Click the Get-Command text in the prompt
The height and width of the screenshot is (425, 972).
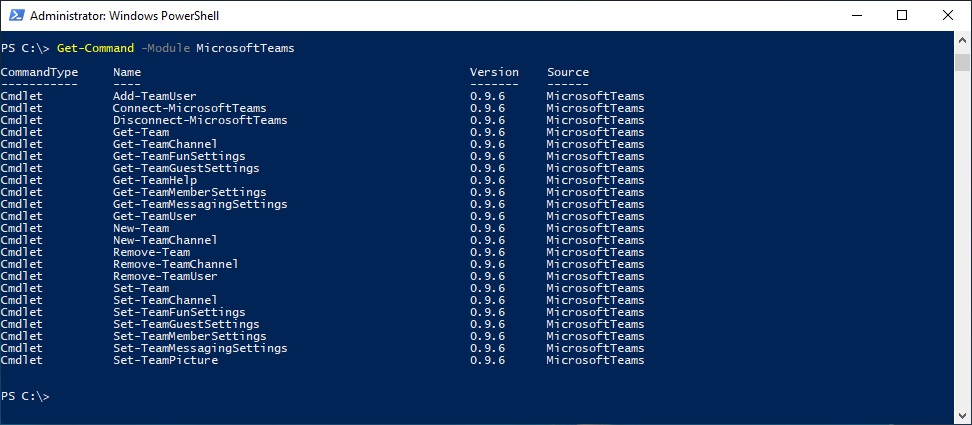(x=95, y=48)
